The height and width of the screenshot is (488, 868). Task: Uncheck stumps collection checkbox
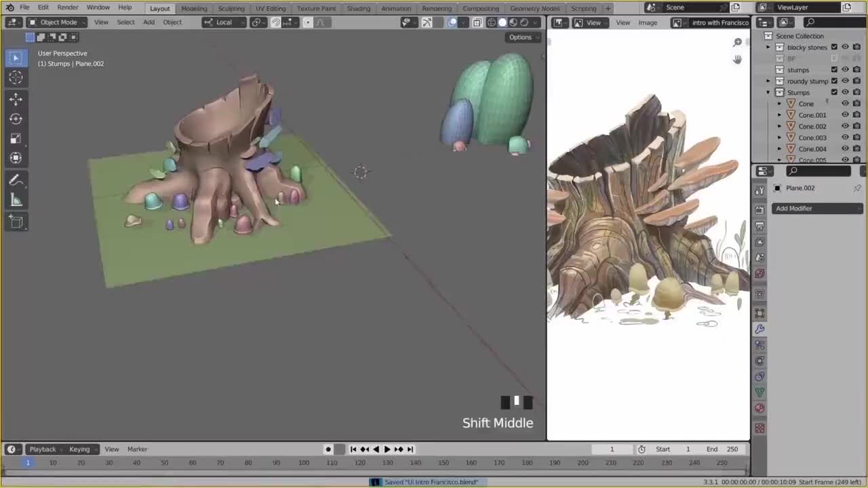click(x=834, y=70)
